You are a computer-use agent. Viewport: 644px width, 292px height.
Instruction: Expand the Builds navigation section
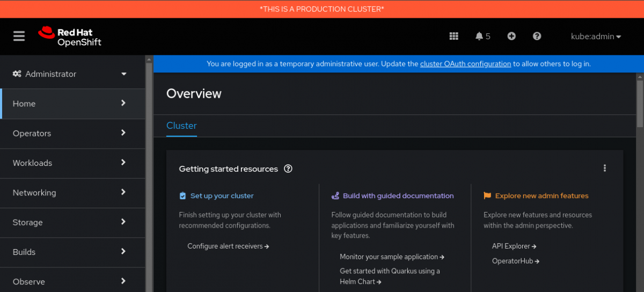pyautogui.click(x=72, y=252)
